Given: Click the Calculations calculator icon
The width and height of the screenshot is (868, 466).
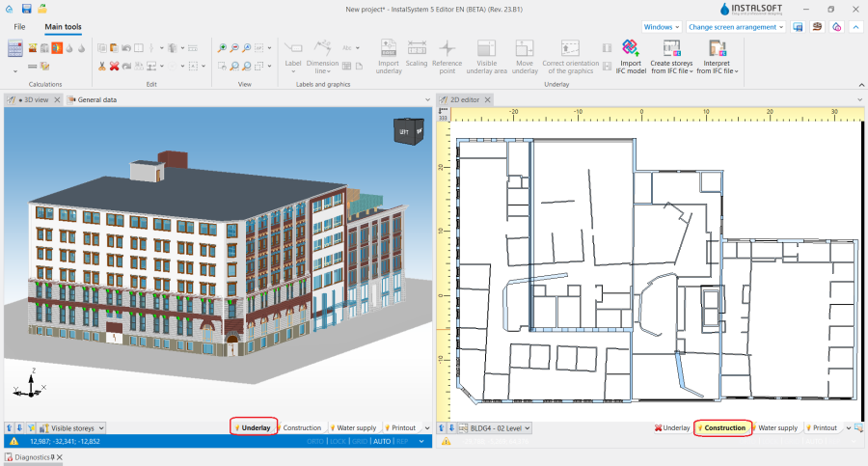Looking at the screenshot, I should click(14, 49).
